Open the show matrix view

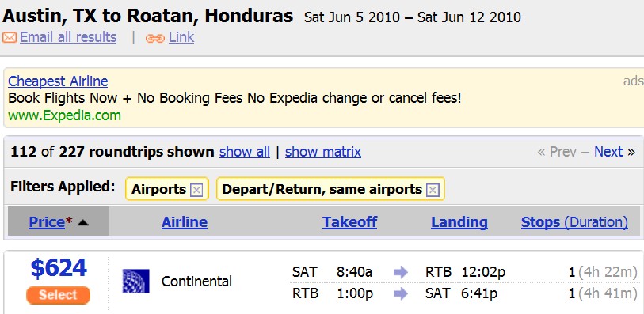point(323,152)
